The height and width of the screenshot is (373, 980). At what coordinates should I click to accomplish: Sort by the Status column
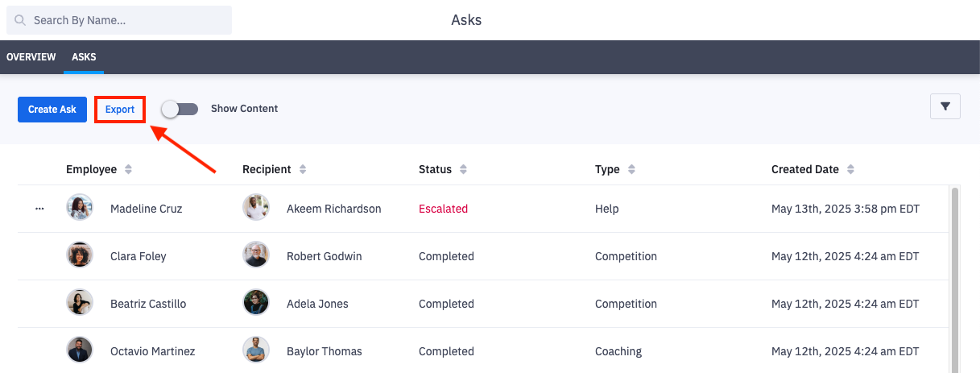[x=463, y=169]
